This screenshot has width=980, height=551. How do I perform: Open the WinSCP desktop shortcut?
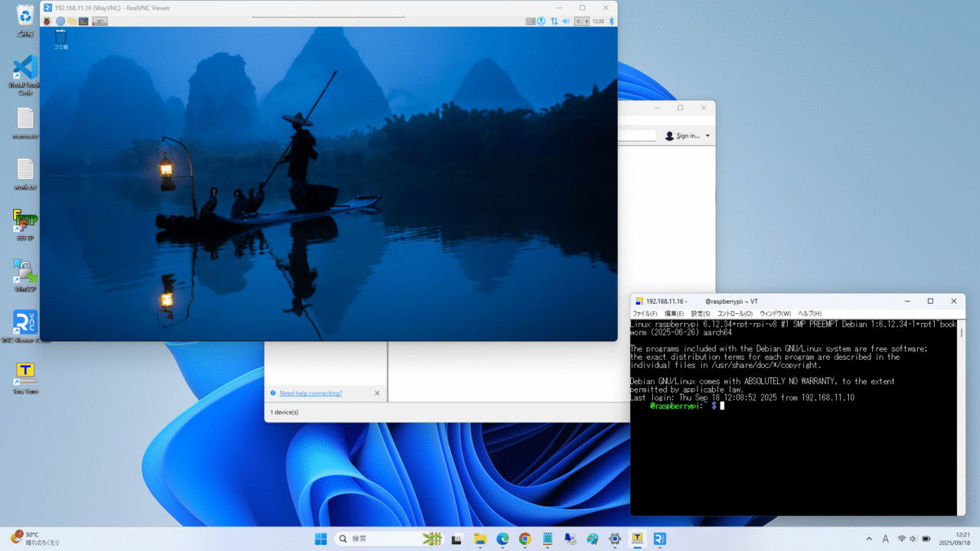(x=25, y=272)
